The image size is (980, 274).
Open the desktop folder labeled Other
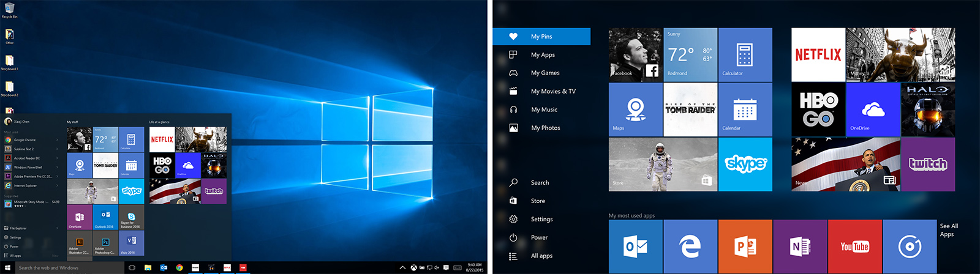9,36
